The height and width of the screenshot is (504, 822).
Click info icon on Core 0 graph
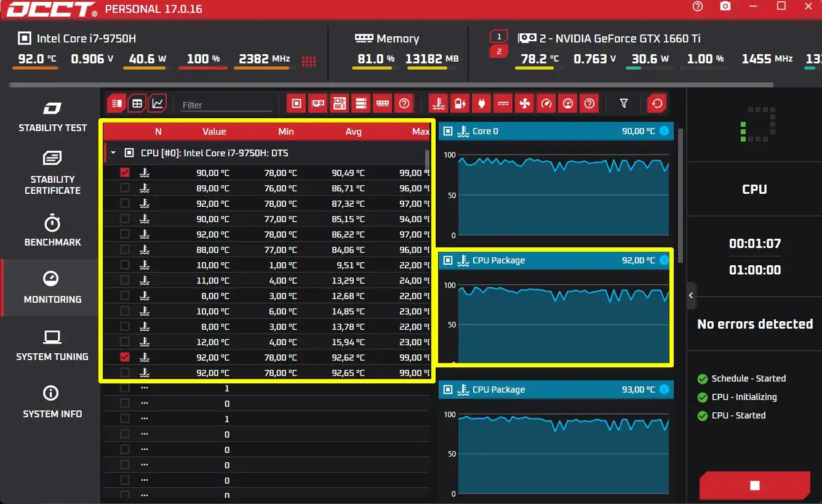[x=664, y=131]
